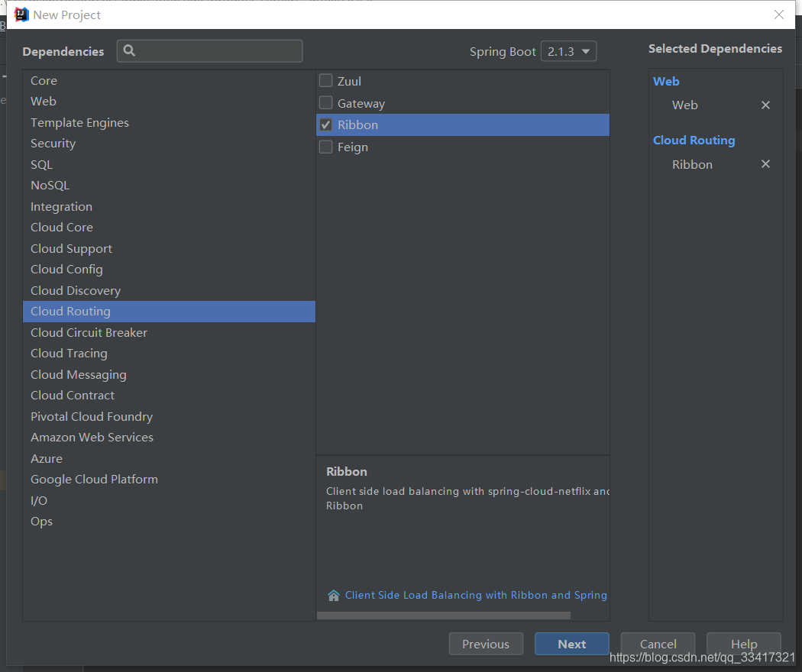802x672 pixels.
Task: Click the Next button
Action: [572, 644]
